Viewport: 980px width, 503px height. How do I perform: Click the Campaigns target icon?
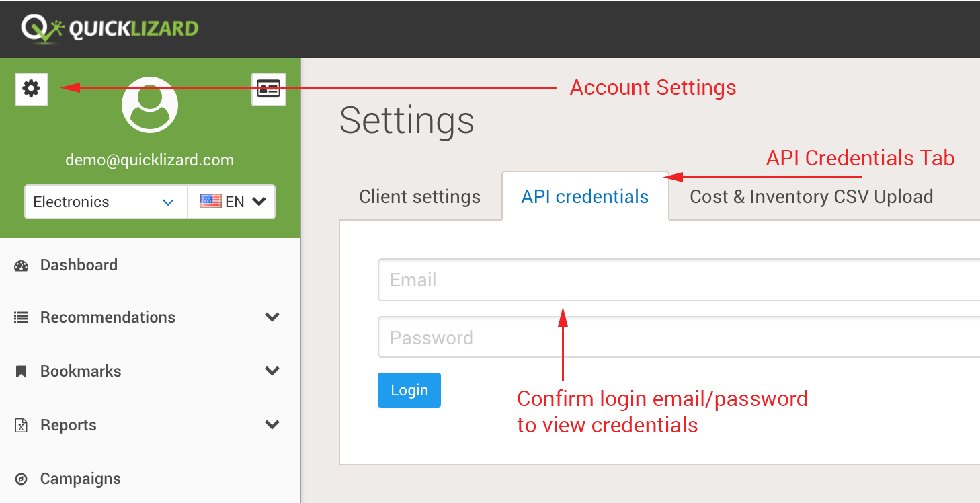tap(21, 478)
